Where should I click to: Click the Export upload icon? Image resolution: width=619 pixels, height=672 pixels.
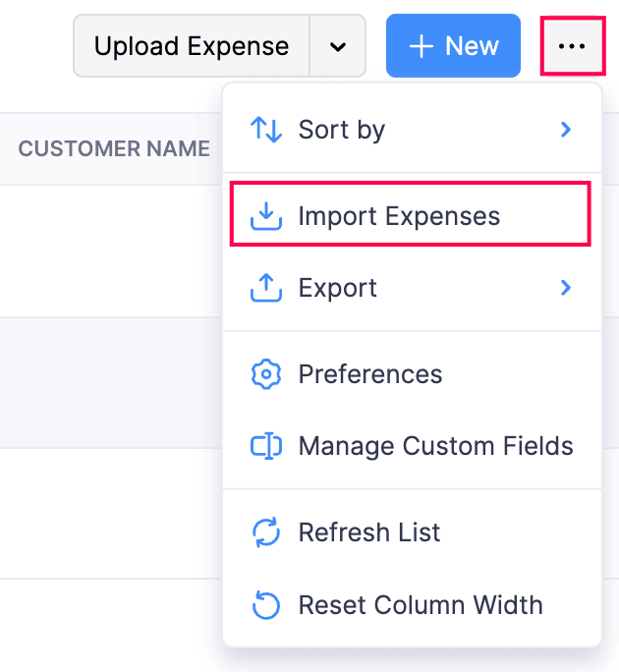point(266,288)
